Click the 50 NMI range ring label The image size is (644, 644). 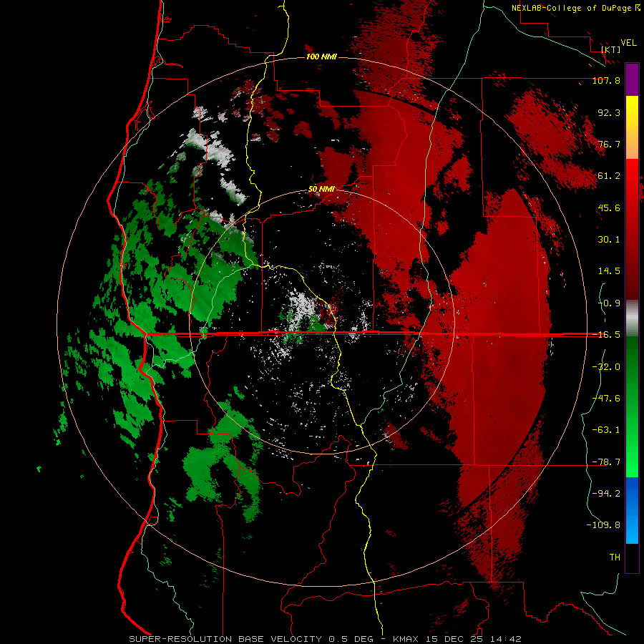321,189
